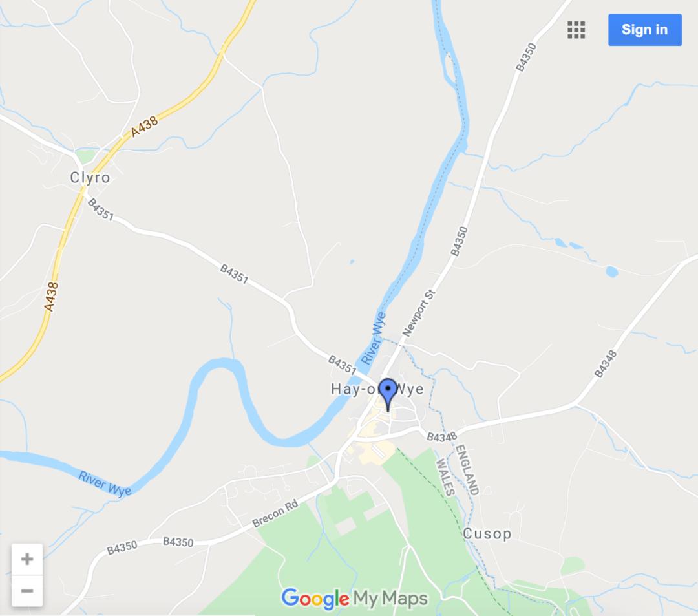Click the small blue pond east of B4350

click(611, 271)
